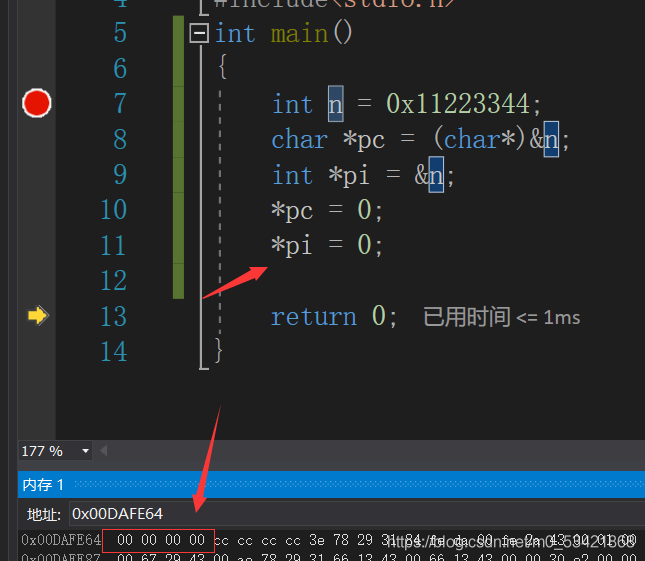Collapse the main function outline box
The width and height of the screenshot is (645, 561).
199,33
